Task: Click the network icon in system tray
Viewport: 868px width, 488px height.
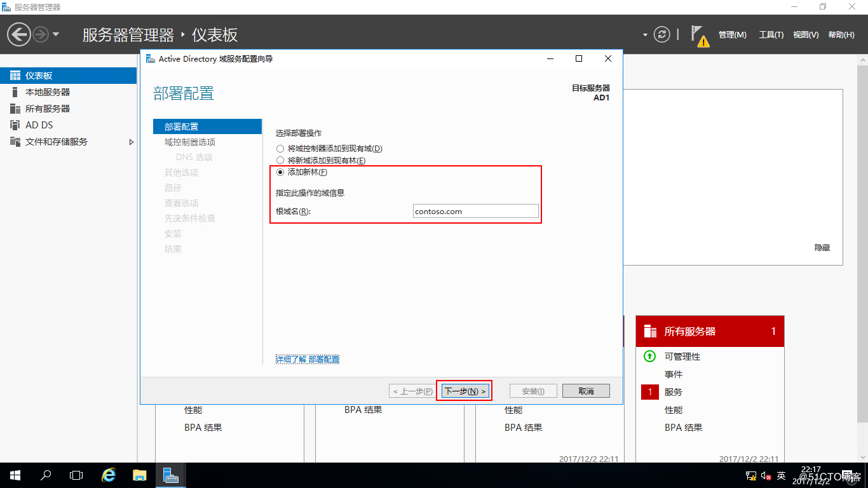Action: coord(750,475)
